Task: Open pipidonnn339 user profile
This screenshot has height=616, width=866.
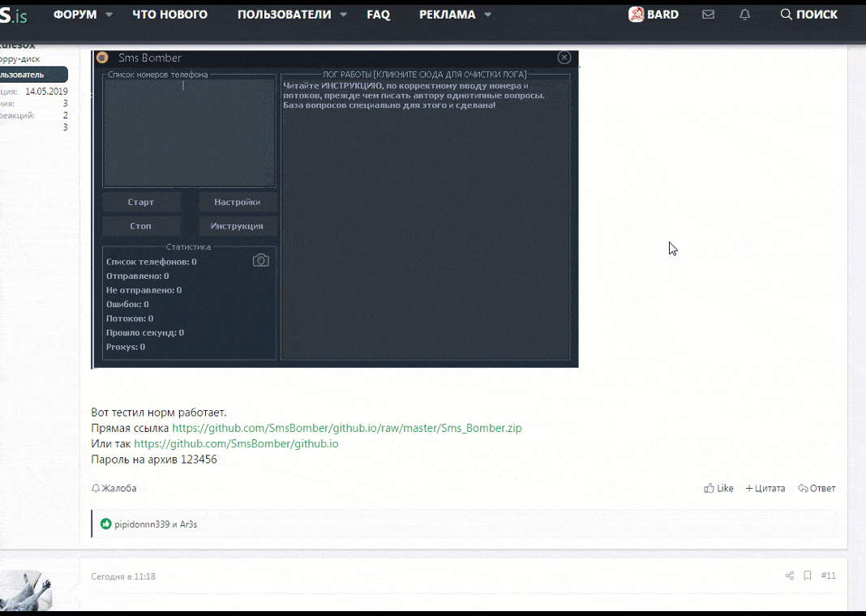Action: pyautogui.click(x=142, y=524)
